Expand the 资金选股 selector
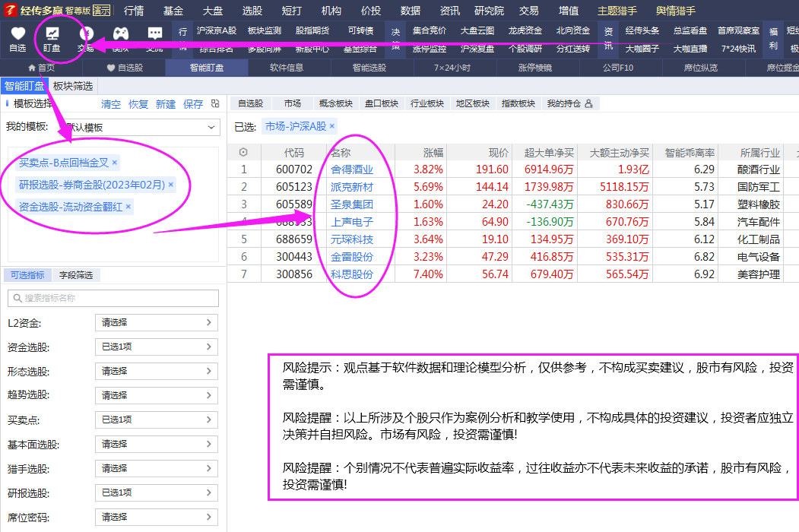The image size is (799, 532). [157, 347]
